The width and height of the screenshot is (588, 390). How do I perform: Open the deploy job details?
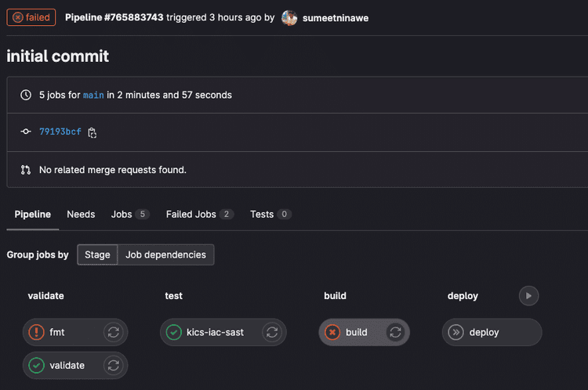(484, 332)
